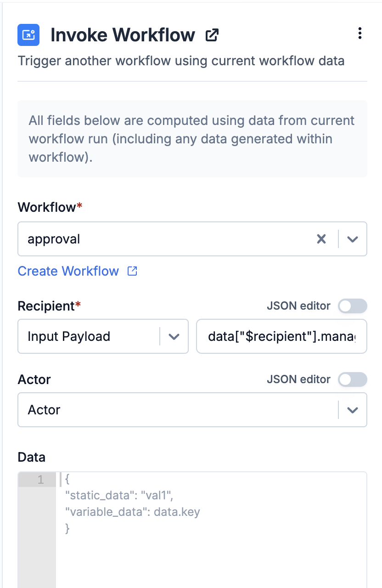382x588 pixels.
Task: Open the three-dot options menu
Action: coord(360,33)
